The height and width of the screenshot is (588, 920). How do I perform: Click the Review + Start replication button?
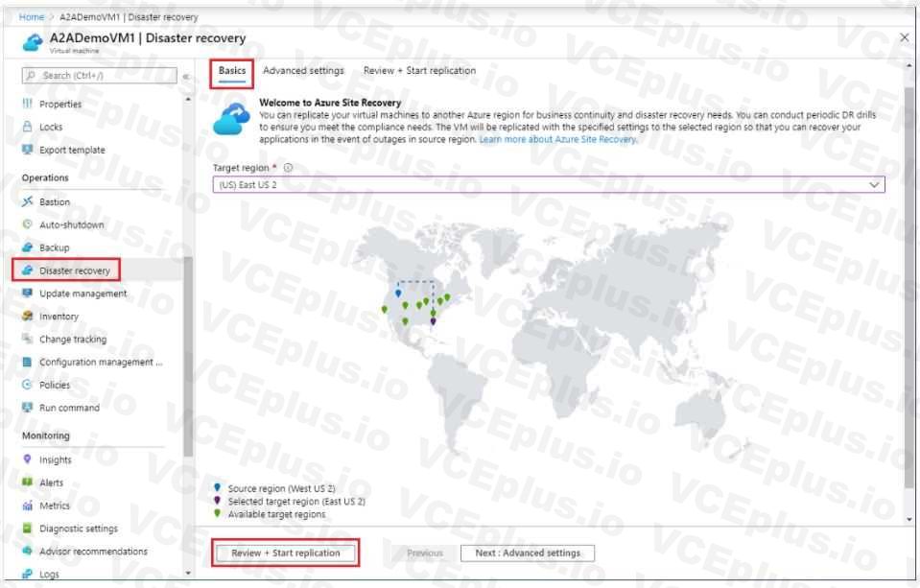point(286,553)
